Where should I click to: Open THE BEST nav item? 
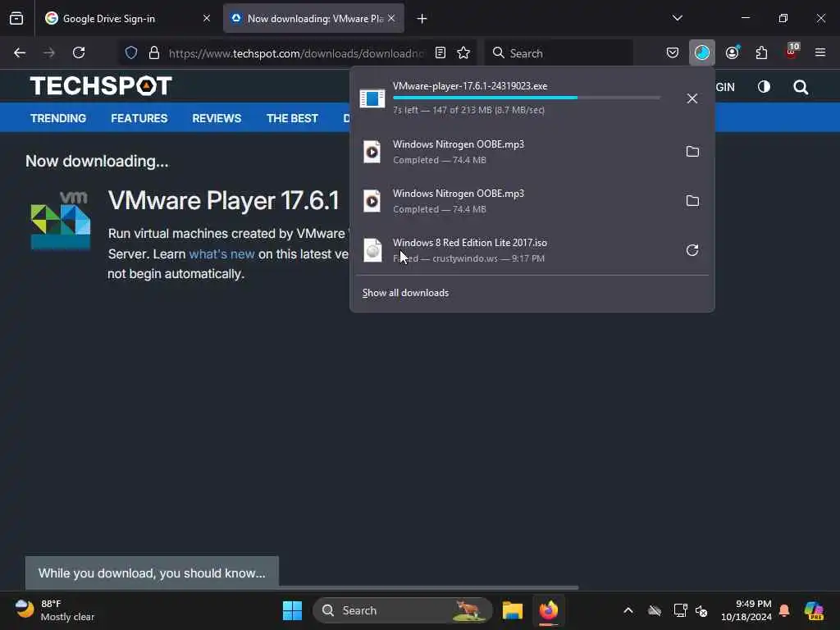293,118
